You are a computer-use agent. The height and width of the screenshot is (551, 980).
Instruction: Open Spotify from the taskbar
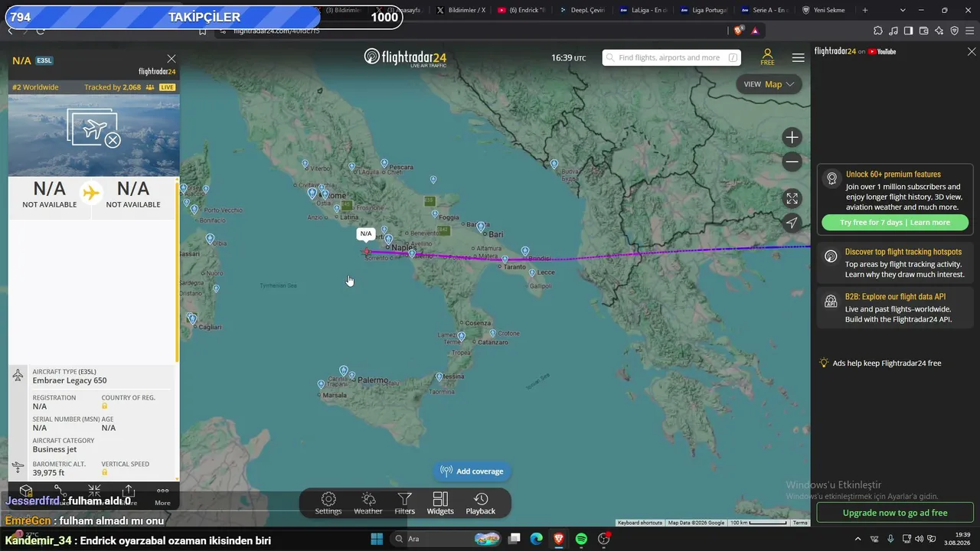581,539
